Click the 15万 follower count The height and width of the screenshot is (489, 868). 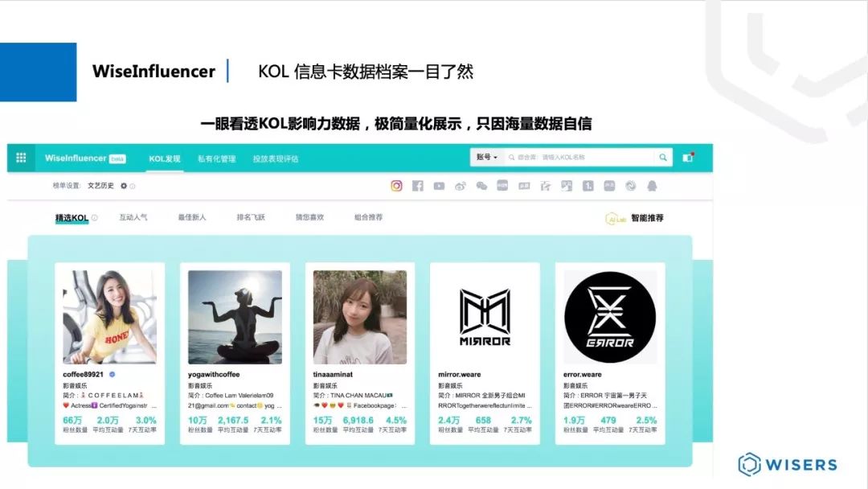click(323, 421)
